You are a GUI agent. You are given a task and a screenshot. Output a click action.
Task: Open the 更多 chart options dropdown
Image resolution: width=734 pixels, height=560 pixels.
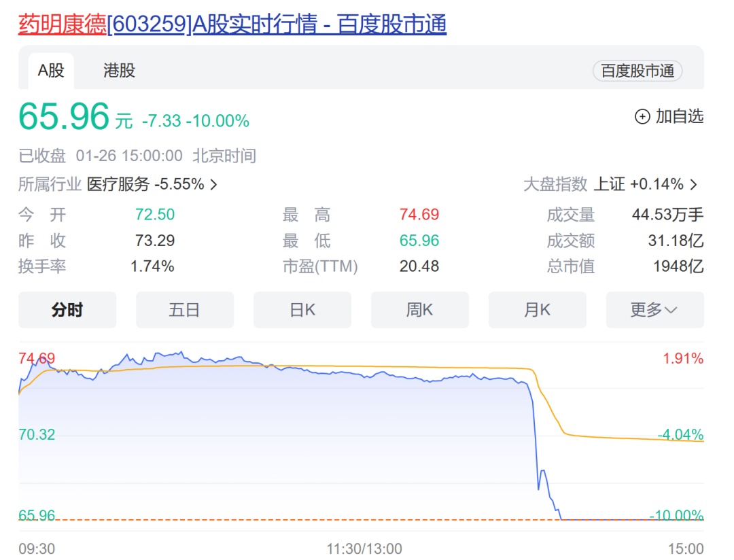pyautogui.click(x=655, y=310)
